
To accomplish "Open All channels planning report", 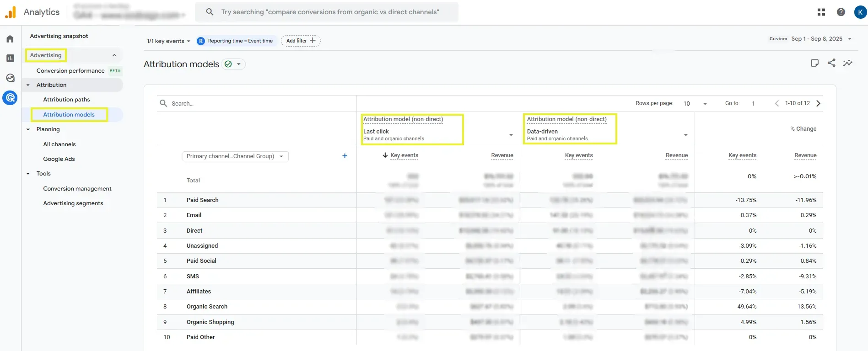I will (x=59, y=144).
